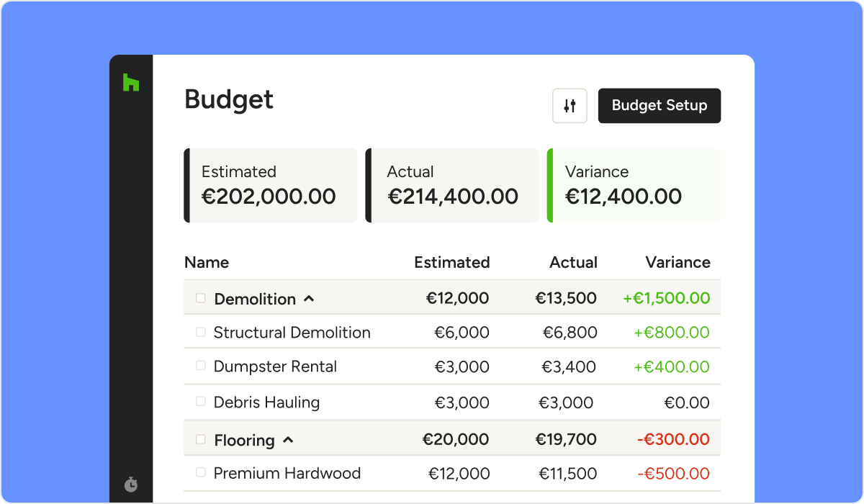Select the Structural Demolition checkbox
The image size is (864, 504).
tap(201, 332)
